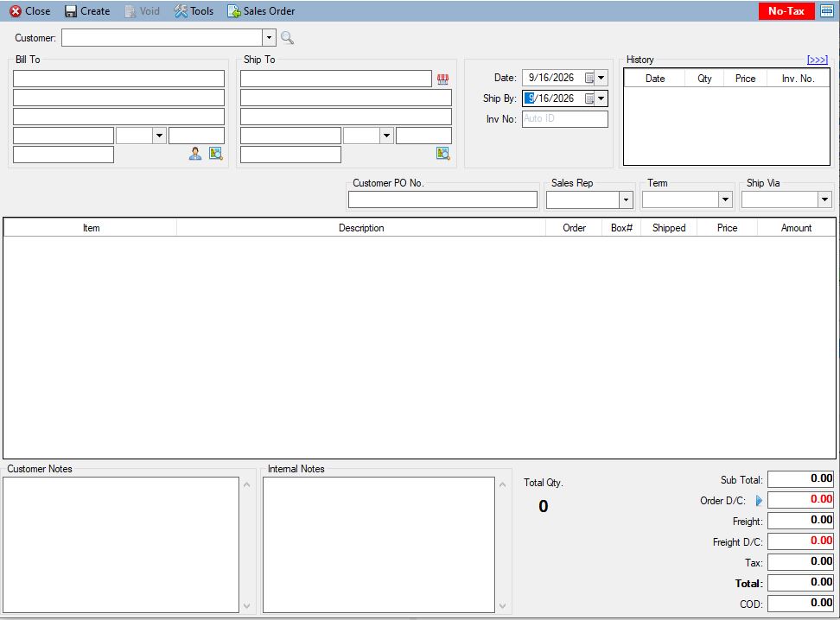Click the Amount column header

pyautogui.click(x=796, y=228)
